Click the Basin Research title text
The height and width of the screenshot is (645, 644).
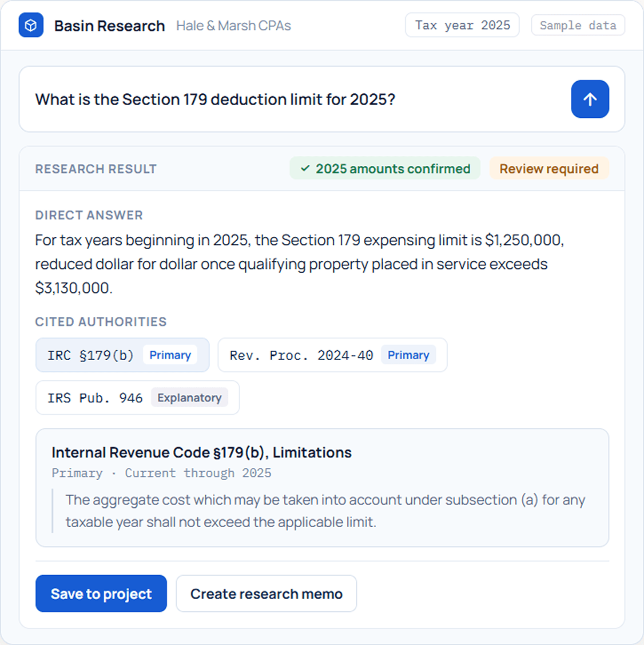(109, 26)
